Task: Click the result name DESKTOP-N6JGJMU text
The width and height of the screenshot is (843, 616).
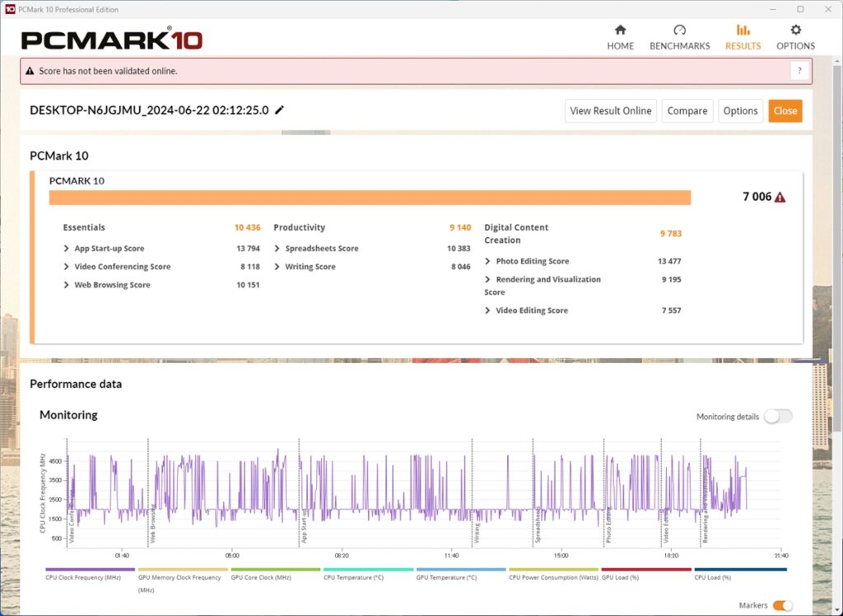Action: 149,110
